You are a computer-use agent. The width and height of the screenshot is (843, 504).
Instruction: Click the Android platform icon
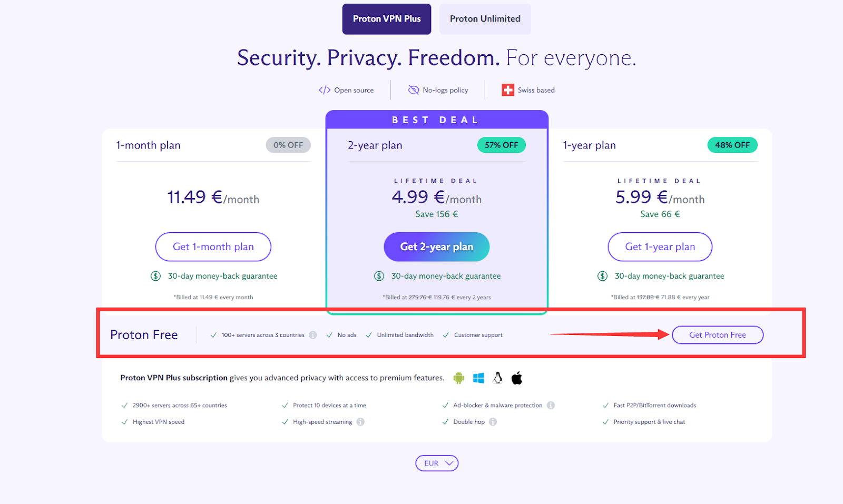pos(458,378)
